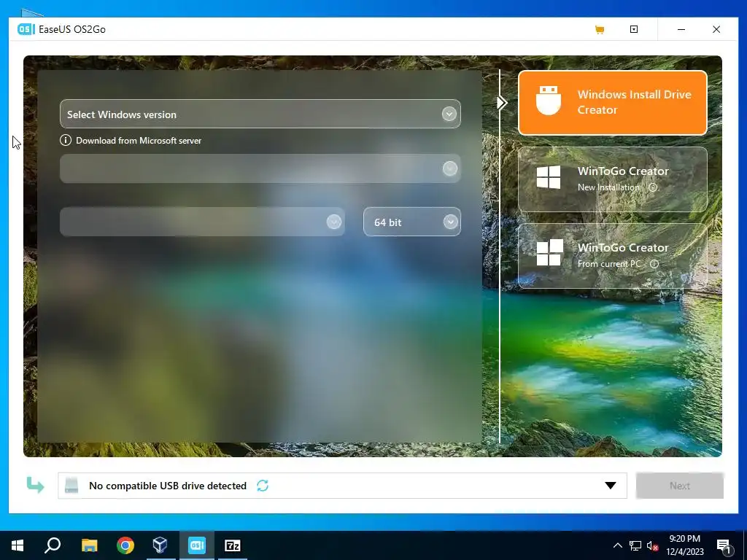
Task: Choose WinToGo Creator From current PC
Action: [612, 256]
